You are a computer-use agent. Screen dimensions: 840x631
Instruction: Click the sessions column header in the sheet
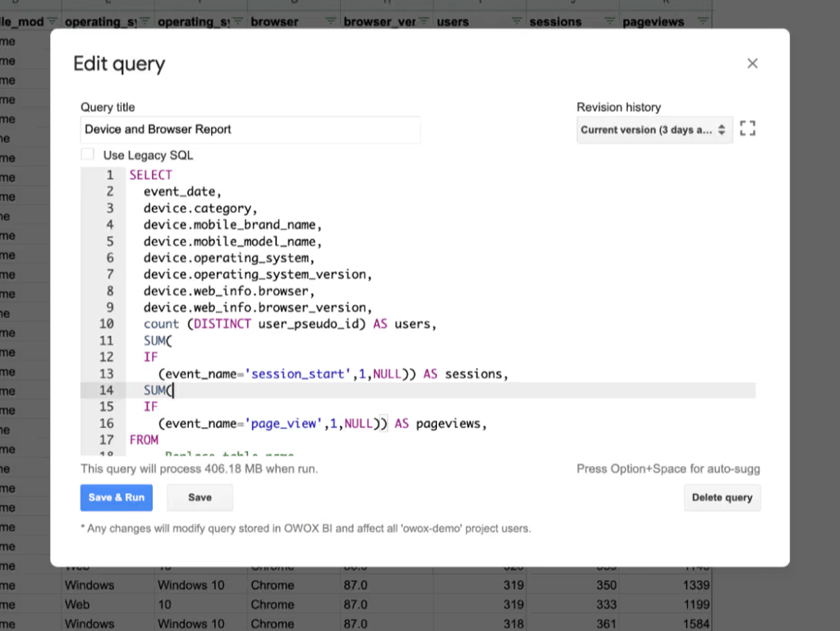[x=556, y=22]
